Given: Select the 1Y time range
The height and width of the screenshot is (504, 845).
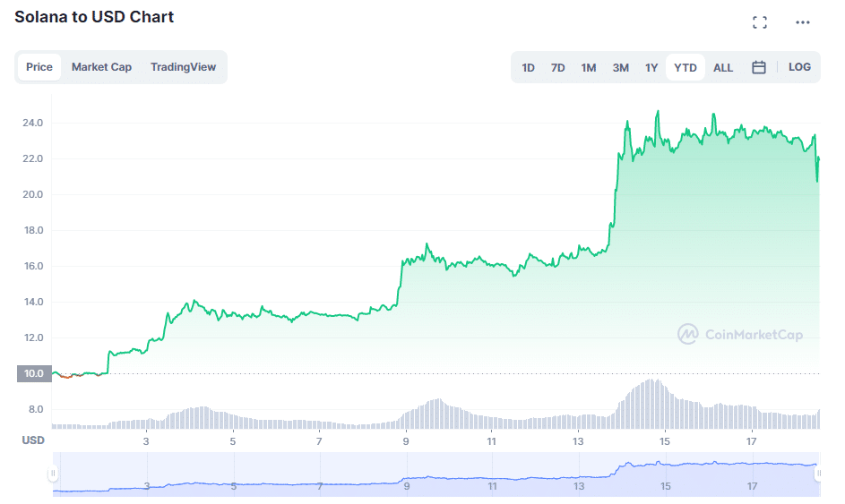Looking at the screenshot, I should (651, 67).
